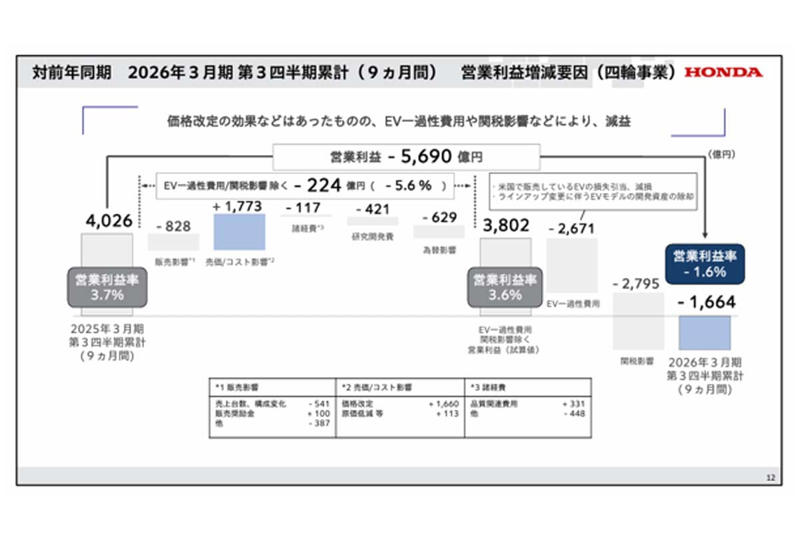Screen dimensions: 800x533
Task: Click the +331 table value
Action: pos(574,403)
